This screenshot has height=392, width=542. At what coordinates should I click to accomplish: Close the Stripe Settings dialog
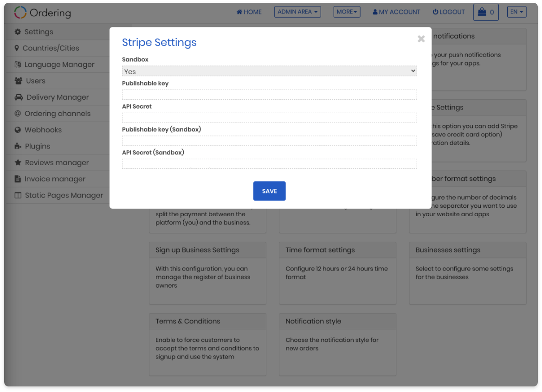click(421, 39)
